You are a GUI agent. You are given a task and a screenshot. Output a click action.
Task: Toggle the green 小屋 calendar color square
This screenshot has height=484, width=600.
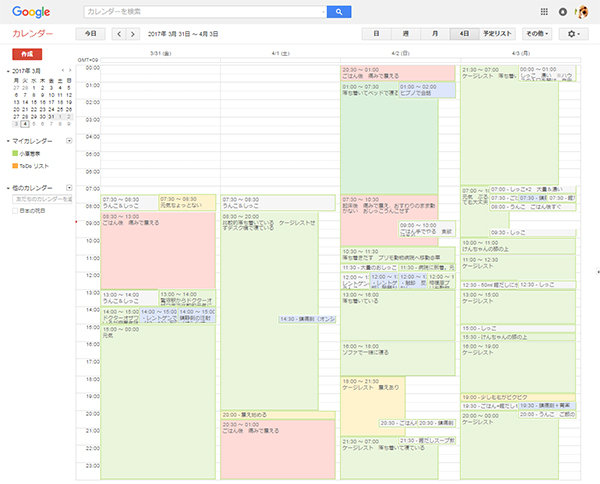[15, 153]
